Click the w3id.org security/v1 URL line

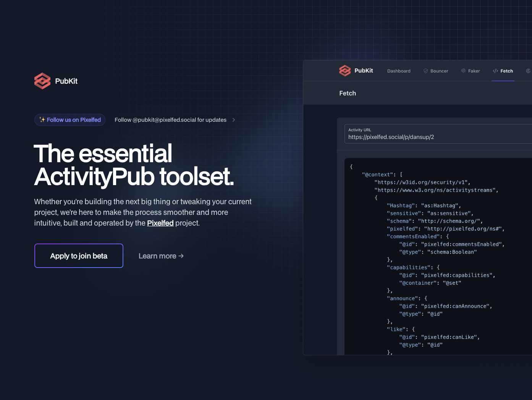click(x=422, y=182)
